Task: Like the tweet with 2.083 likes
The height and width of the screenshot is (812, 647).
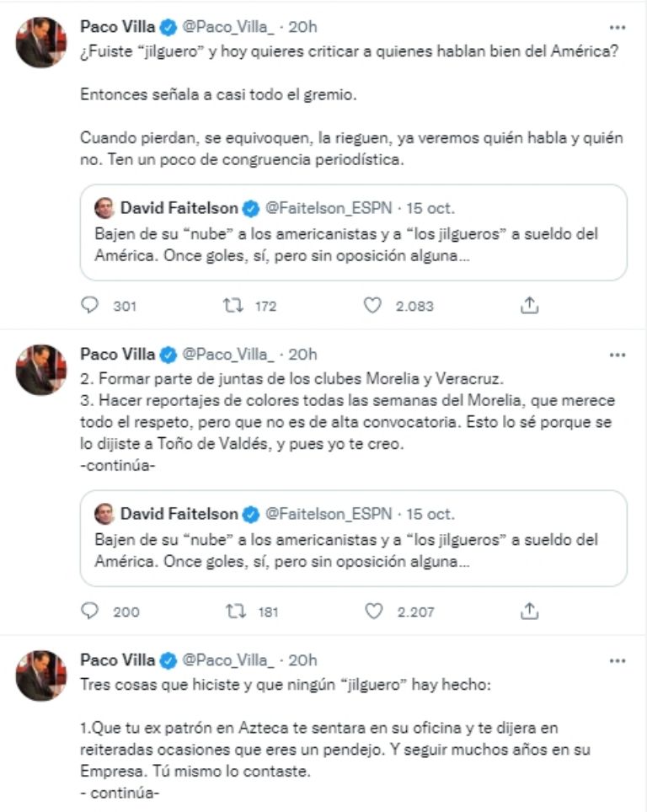Action: (x=372, y=306)
